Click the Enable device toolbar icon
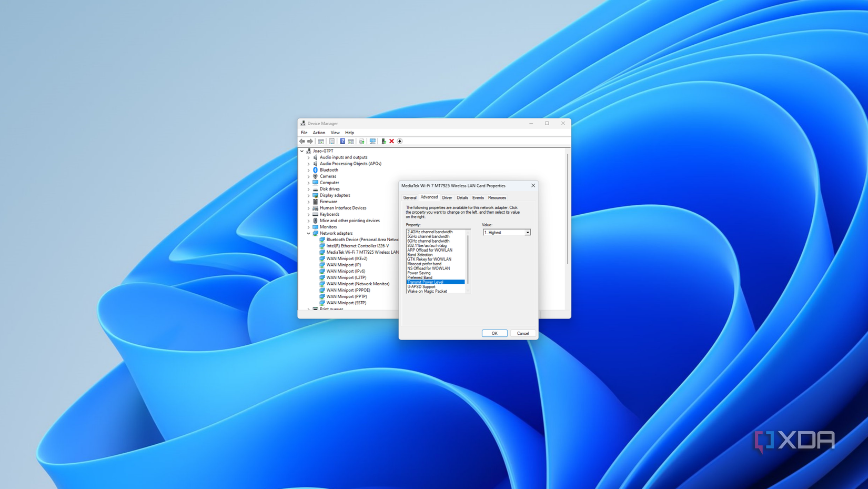The width and height of the screenshot is (868, 489). pyautogui.click(x=383, y=141)
